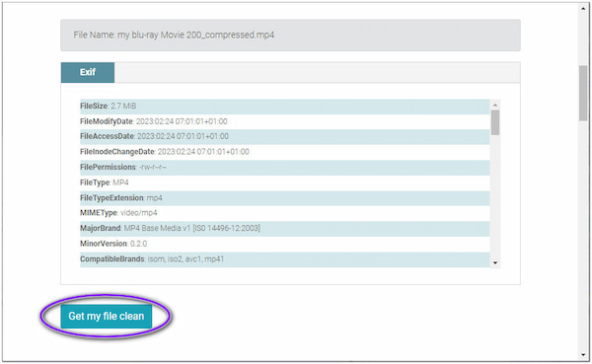Click the inner list scroll up arrow

coord(495,105)
